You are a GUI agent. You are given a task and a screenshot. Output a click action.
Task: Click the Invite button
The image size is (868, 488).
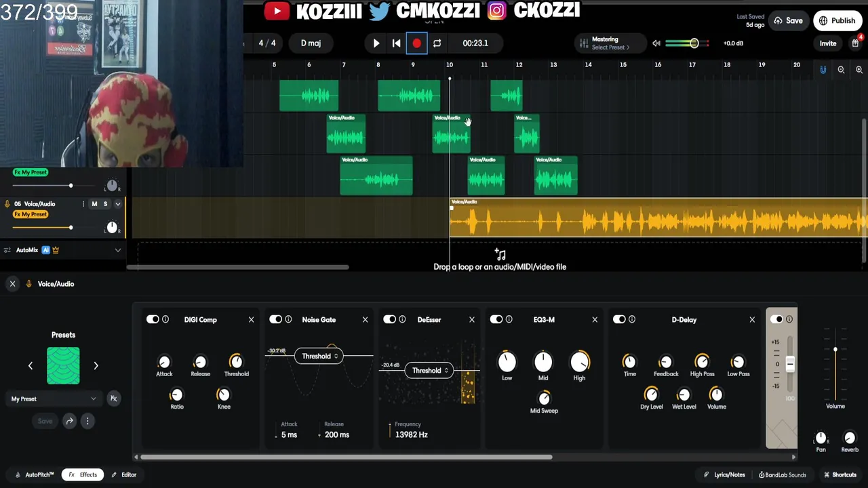click(828, 43)
